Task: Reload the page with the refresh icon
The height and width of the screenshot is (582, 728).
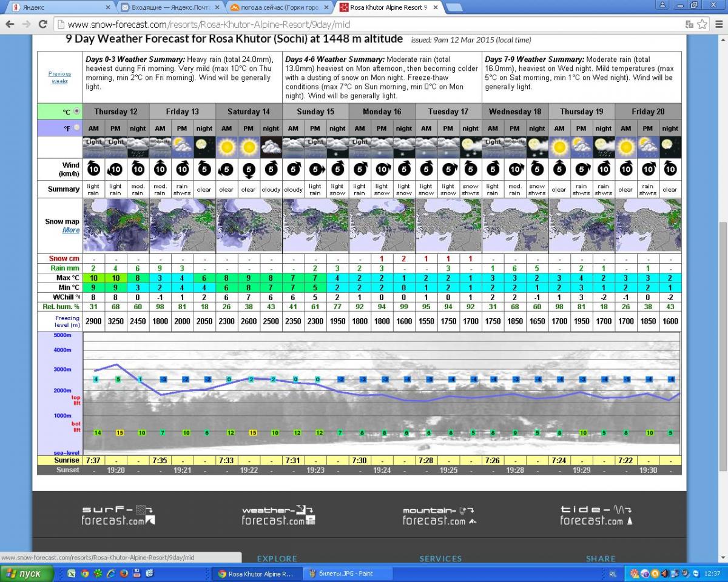Action: [x=42, y=24]
